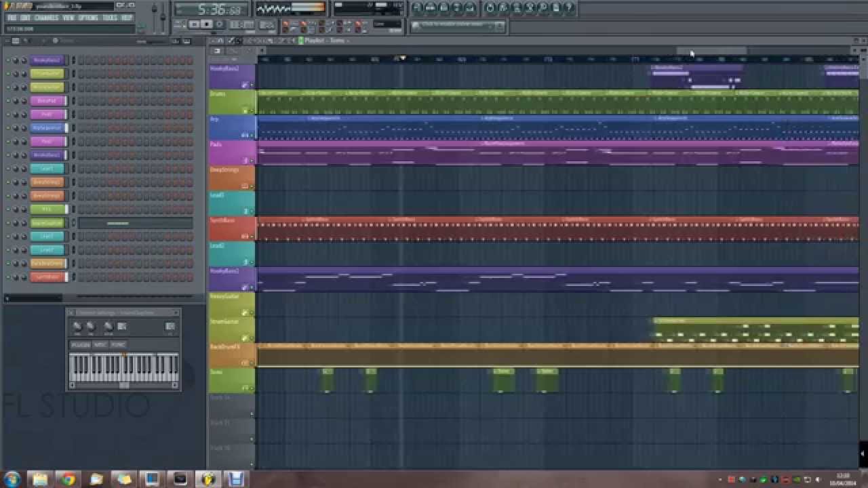868x488 pixels.
Task: Select the red SynthBass channel button
Action: point(47,277)
